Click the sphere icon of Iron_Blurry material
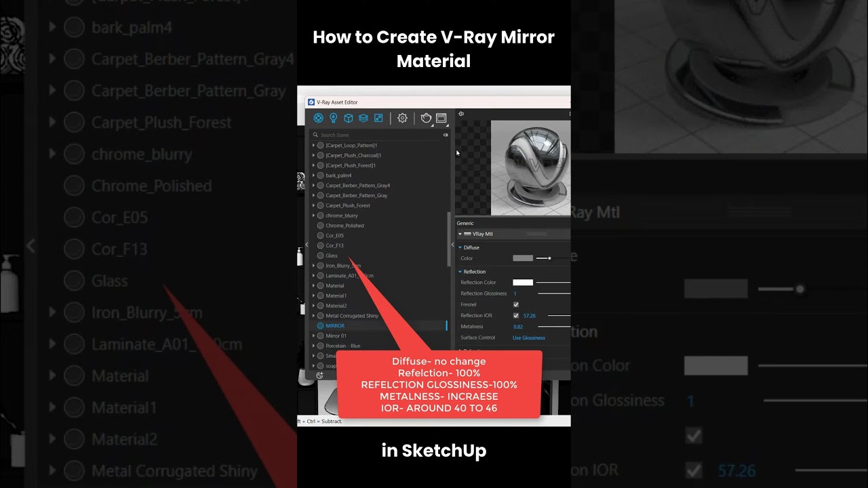This screenshot has height=488, width=868. 321,266
